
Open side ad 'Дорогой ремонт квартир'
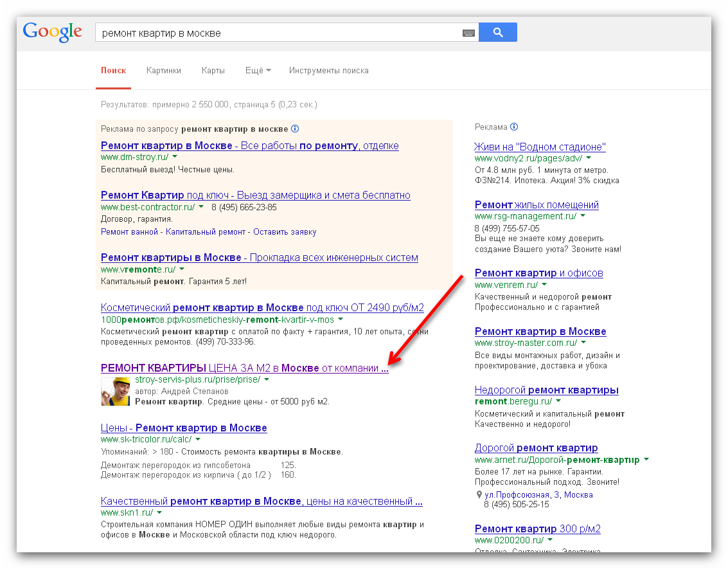click(537, 447)
